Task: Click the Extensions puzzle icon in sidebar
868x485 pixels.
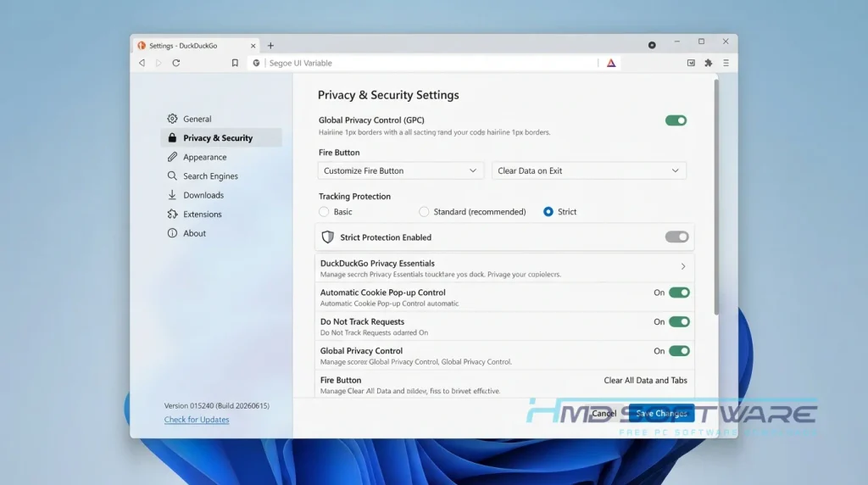Action: click(172, 215)
